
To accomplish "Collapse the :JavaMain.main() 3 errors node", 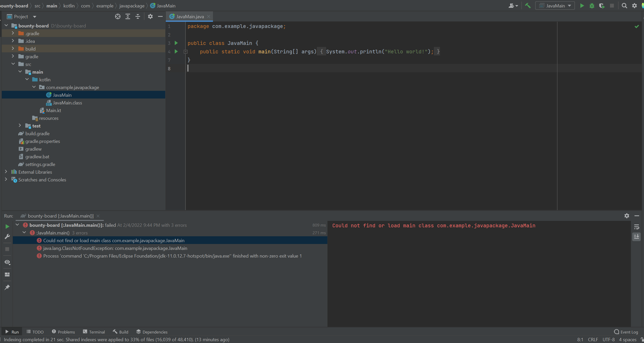I will pos(24,233).
